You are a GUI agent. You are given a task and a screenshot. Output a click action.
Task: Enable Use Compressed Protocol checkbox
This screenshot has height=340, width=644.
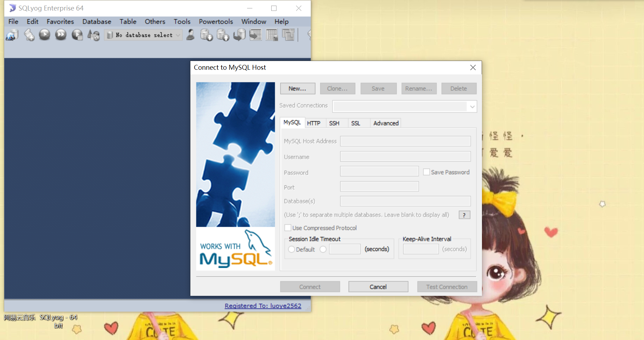click(288, 228)
